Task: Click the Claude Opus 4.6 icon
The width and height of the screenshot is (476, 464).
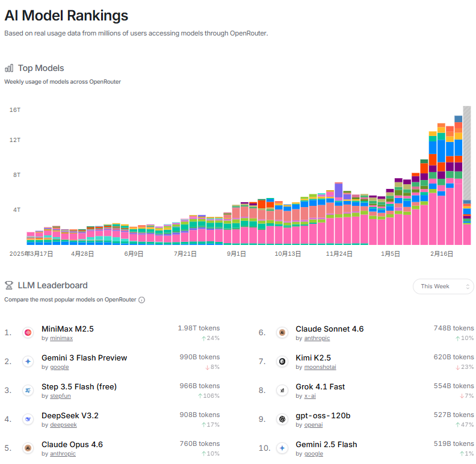Action: pos(28,448)
